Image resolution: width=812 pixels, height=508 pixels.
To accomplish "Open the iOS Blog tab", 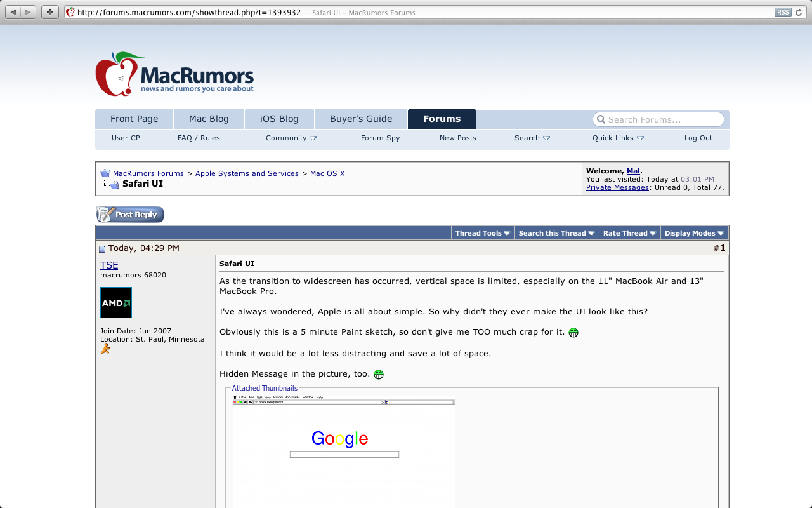I will pyautogui.click(x=279, y=119).
